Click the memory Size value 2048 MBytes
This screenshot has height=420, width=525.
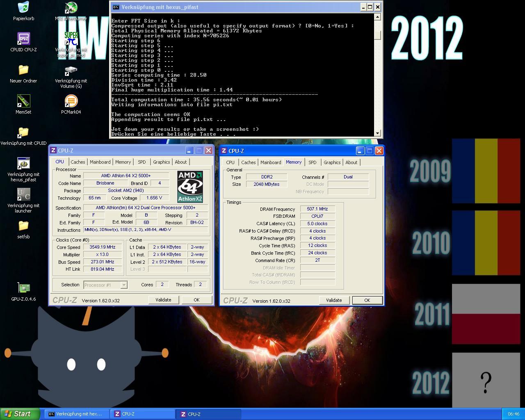coord(267,184)
